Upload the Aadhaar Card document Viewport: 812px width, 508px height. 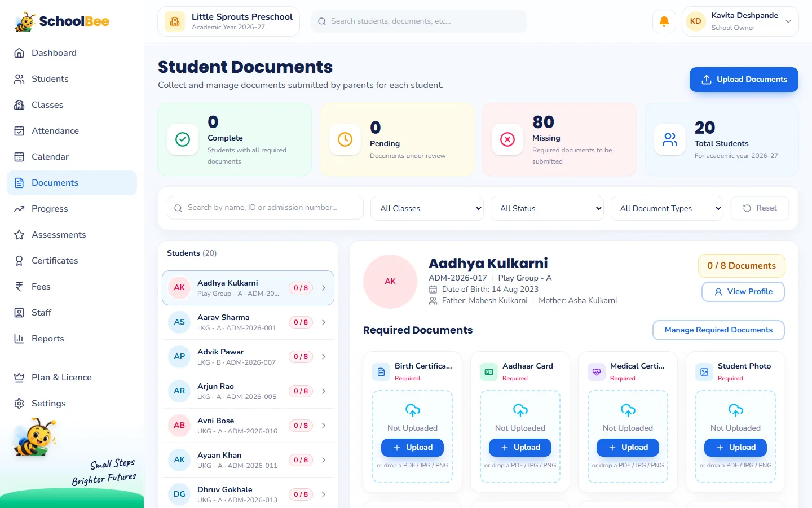520,448
